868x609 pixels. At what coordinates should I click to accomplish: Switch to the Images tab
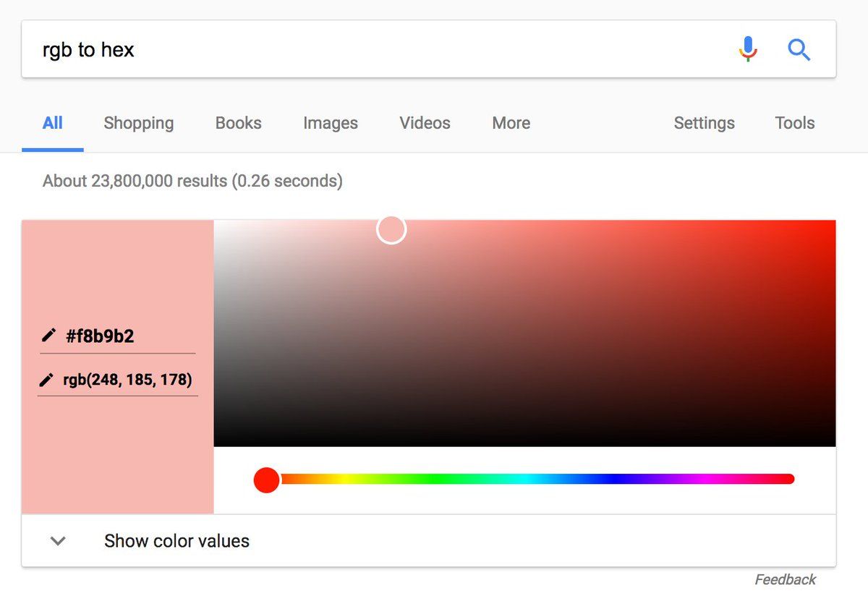(331, 123)
